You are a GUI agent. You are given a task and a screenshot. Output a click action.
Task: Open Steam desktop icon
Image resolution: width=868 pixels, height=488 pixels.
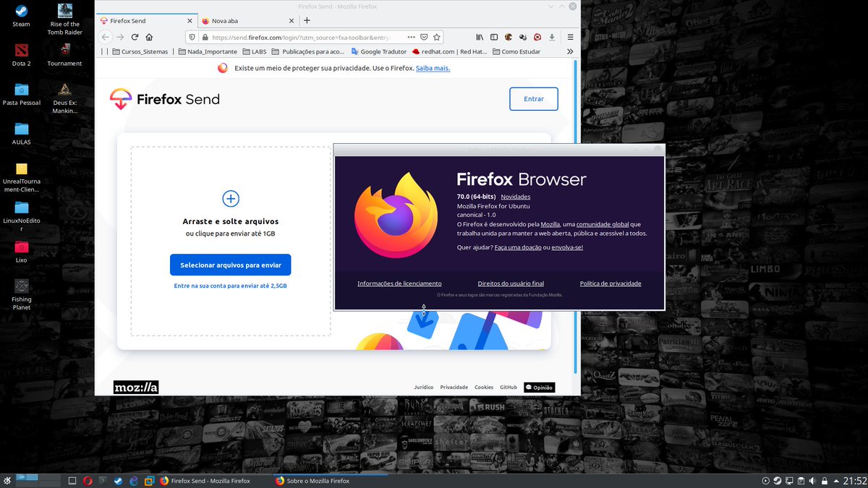coord(21,15)
